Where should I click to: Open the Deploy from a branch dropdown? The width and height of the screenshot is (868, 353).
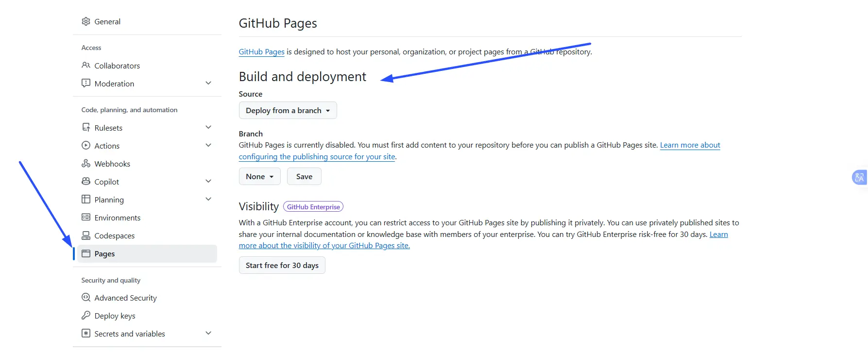288,110
